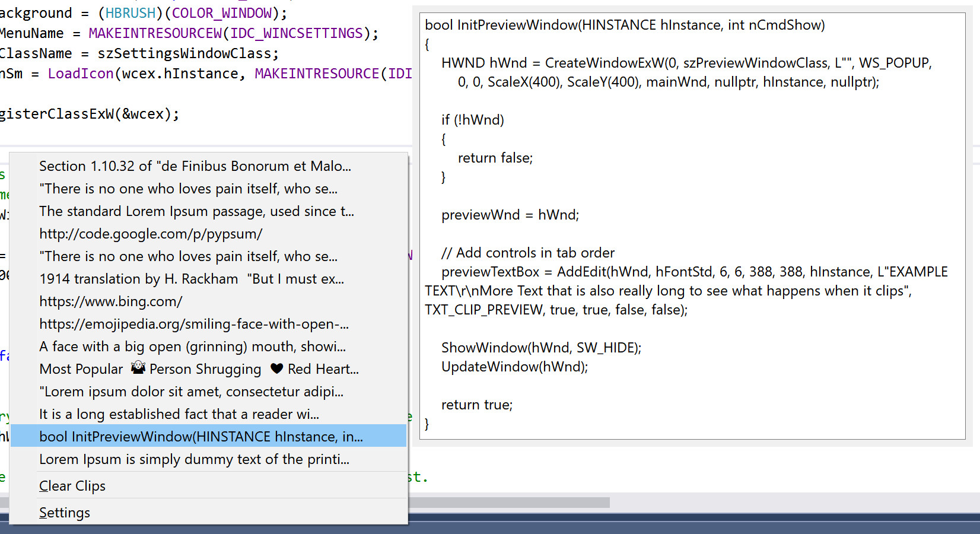980x534 pixels.
Task: Choose the "A face with a big open" clip
Action: coord(192,347)
